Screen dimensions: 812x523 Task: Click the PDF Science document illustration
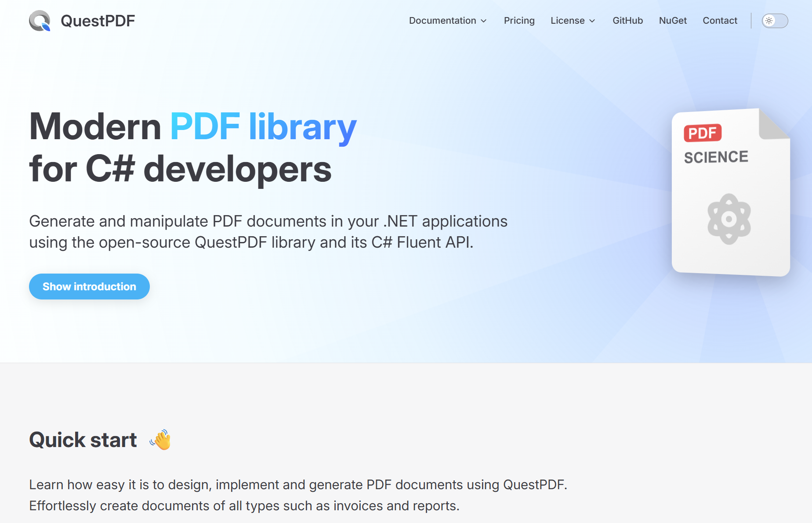click(731, 192)
